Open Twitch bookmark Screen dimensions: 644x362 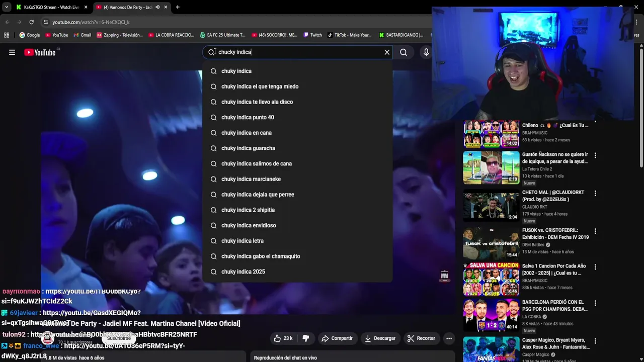coord(312,35)
